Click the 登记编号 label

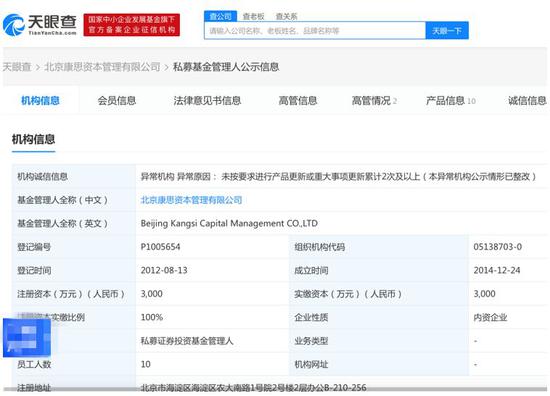34,247
